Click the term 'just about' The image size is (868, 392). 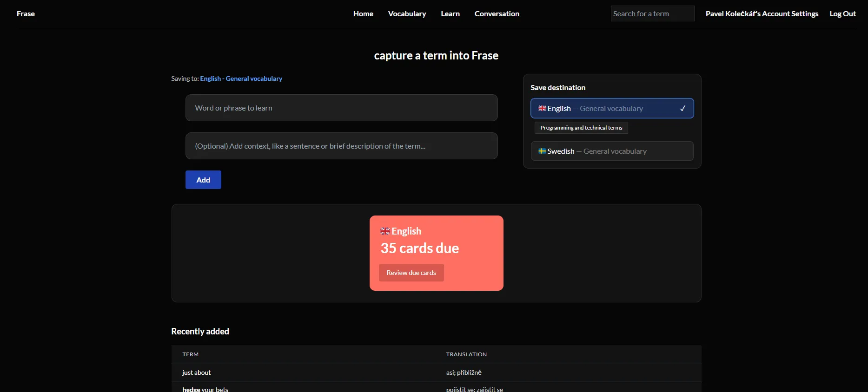196,372
